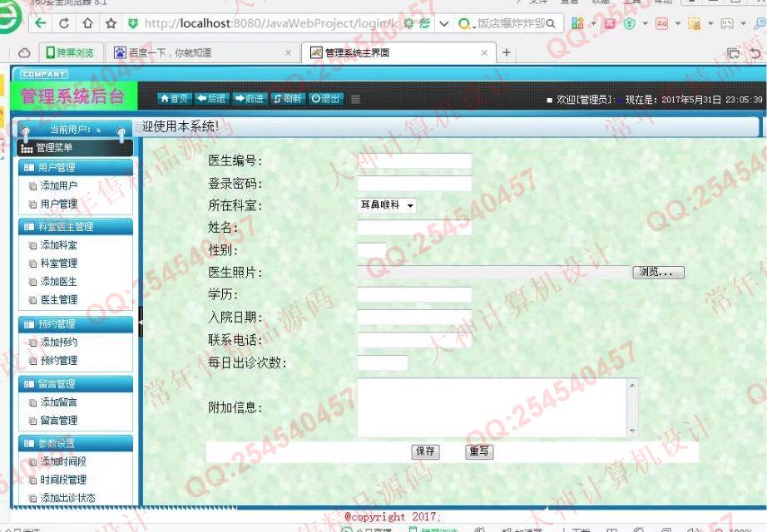
Task: Click the 入院日期 input field
Action: 414,318
